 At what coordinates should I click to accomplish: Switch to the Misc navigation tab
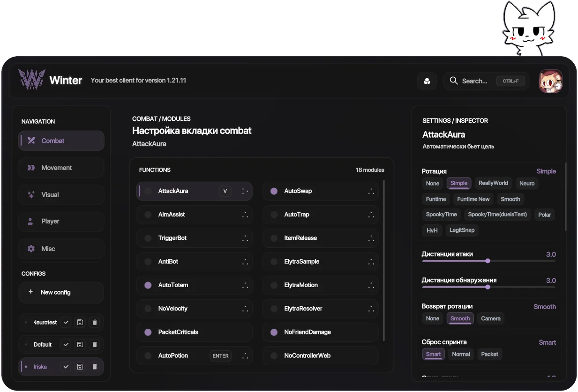click(61, 249)
